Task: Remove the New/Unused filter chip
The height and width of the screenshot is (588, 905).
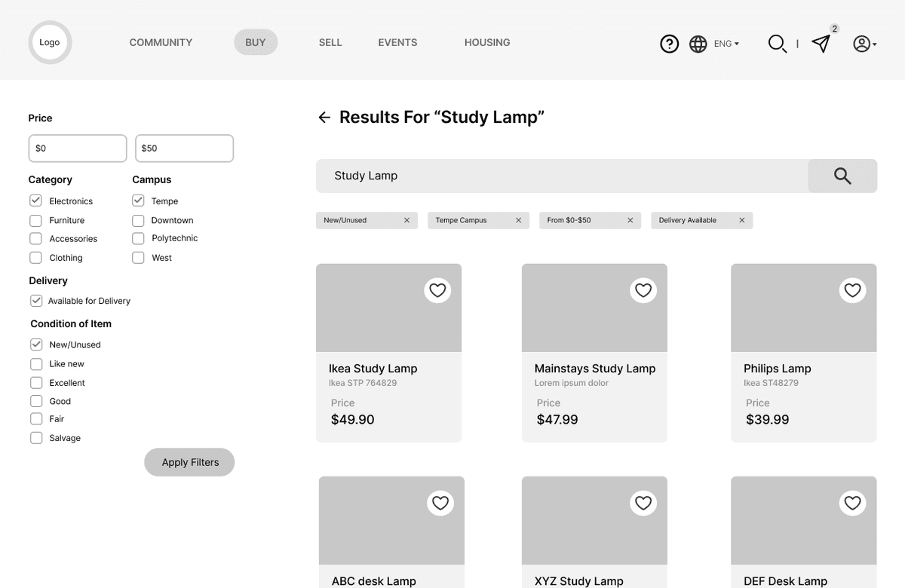Action: tap(406, 220)
